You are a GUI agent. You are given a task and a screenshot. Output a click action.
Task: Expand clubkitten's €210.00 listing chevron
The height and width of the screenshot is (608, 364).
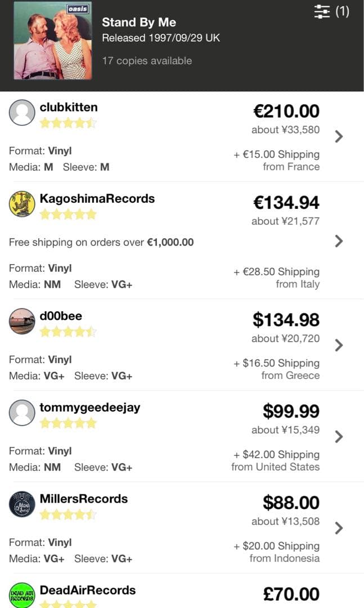tap(339, 136)
